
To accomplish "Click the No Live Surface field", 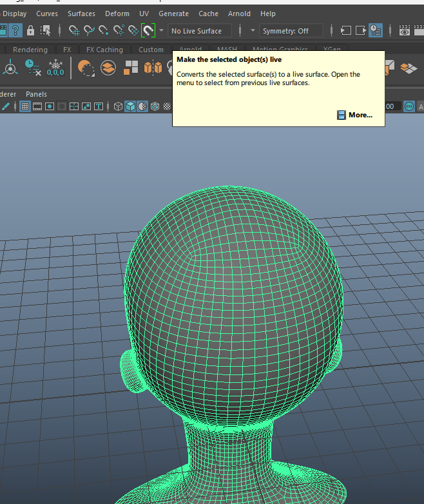I will 199,31.
